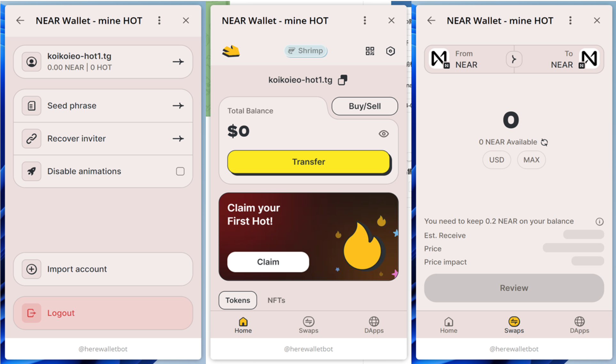Switch to the Tokens tab
Image resolution: width=616 pixels, height=364 pixels.
(238, 300)
